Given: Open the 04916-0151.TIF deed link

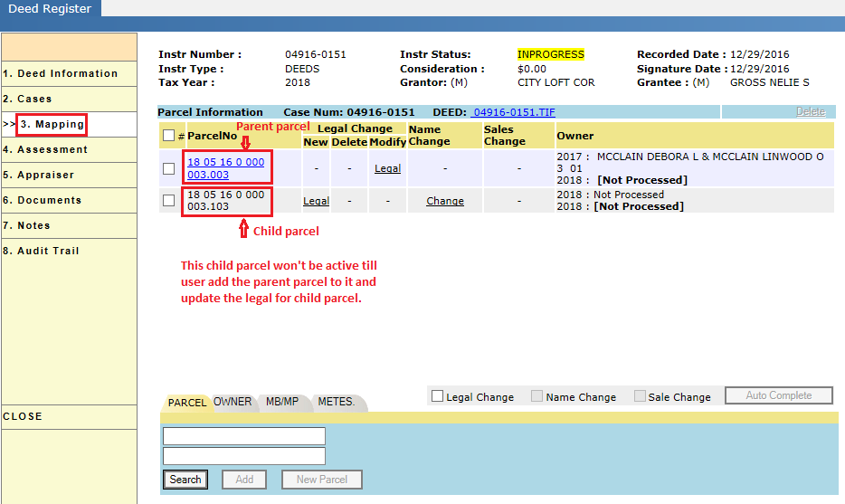Looking at the screenshot, I should coord(513,112).
